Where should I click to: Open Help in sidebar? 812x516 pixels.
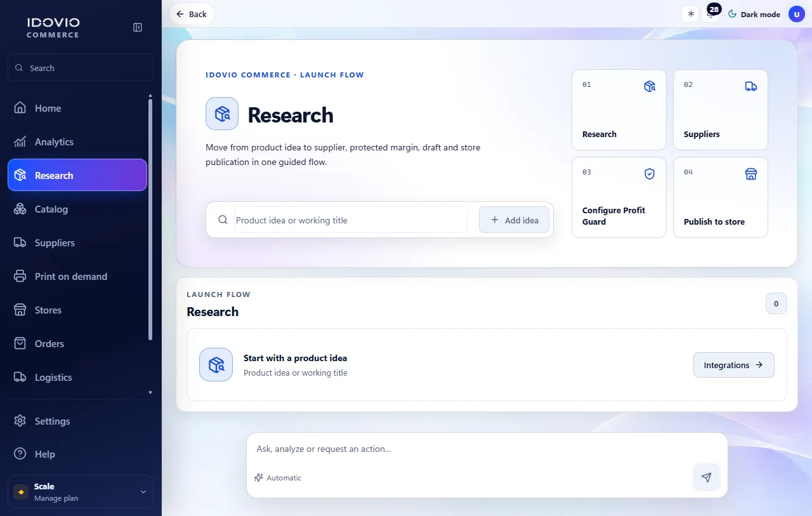pyautogui.click(x=81, y=454)
